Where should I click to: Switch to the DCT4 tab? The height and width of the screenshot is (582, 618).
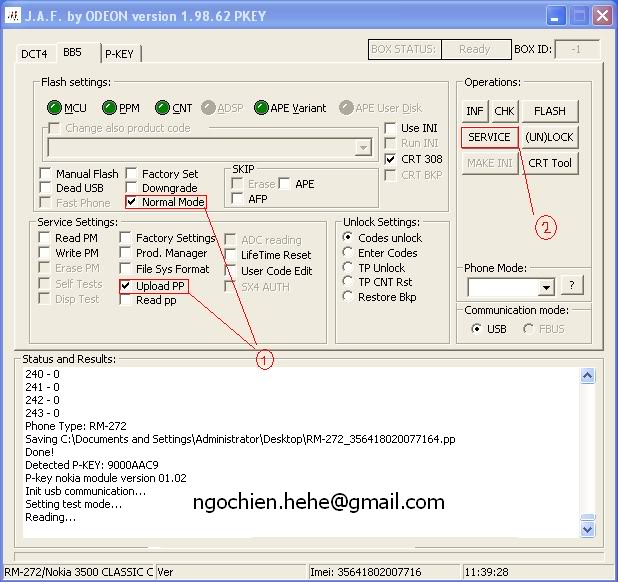34,54
